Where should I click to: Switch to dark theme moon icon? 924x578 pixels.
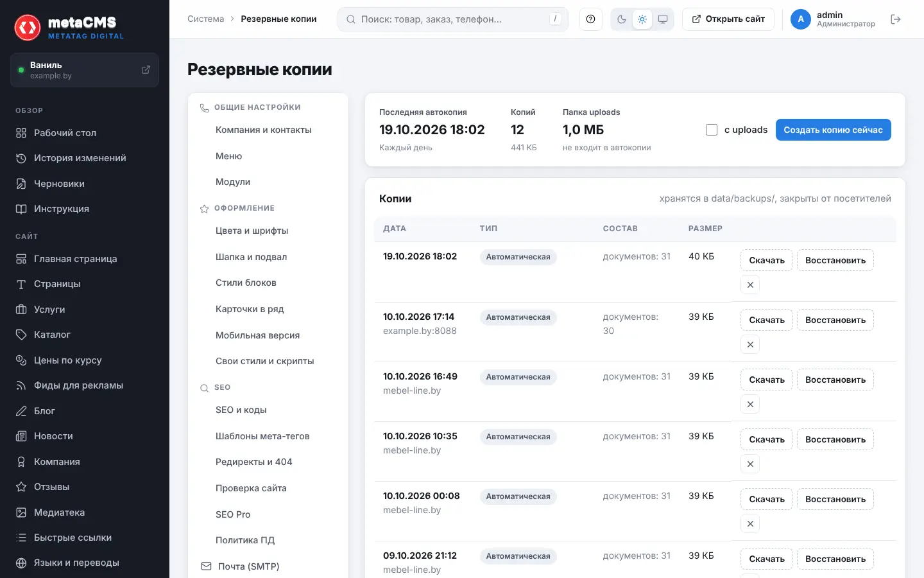coord(622,19)
